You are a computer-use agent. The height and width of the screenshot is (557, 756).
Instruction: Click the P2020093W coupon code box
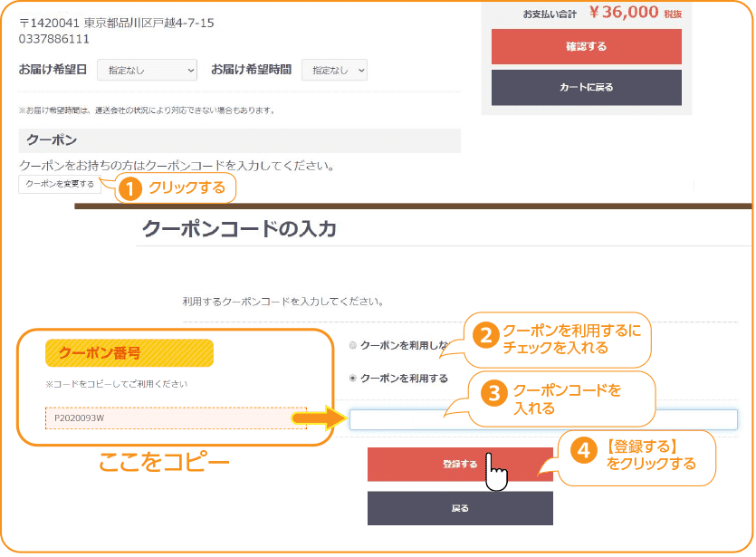(176, 418)
